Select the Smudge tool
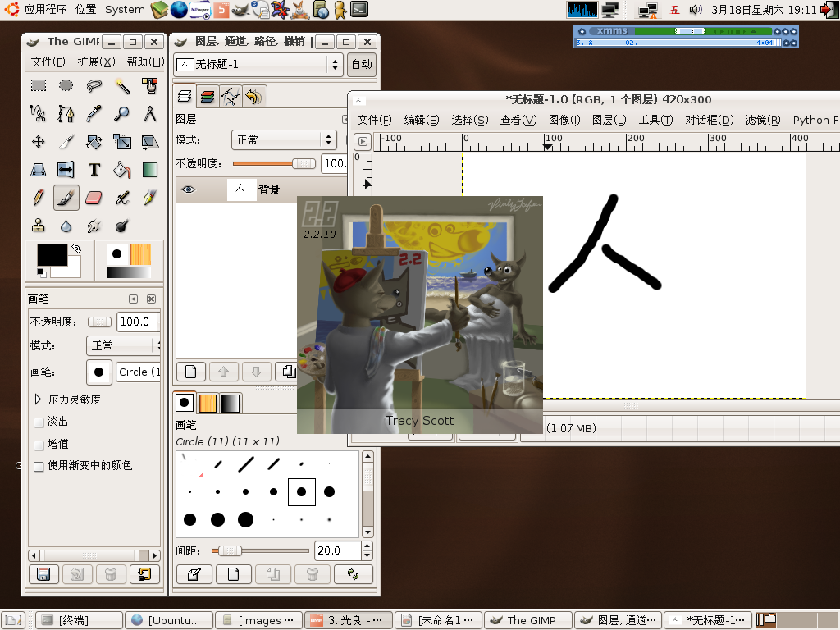The image size is (840, 630). (x=94, y=226)
